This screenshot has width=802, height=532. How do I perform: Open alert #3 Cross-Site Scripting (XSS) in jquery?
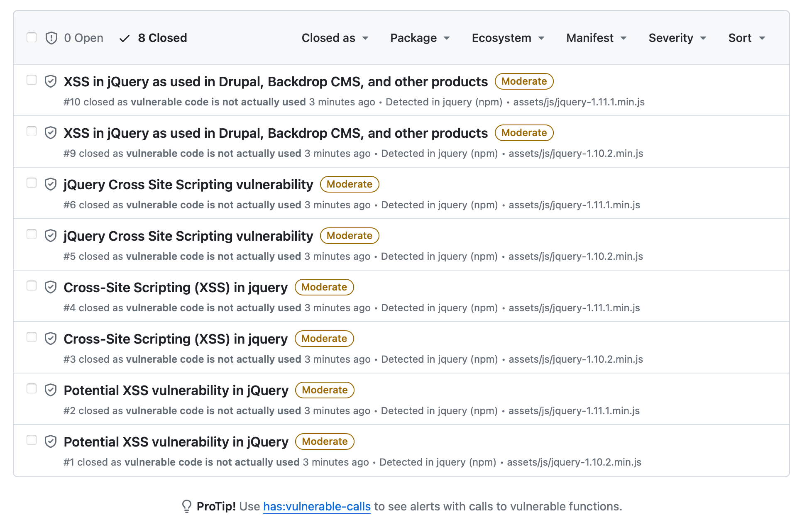click(x=176, y=339)
